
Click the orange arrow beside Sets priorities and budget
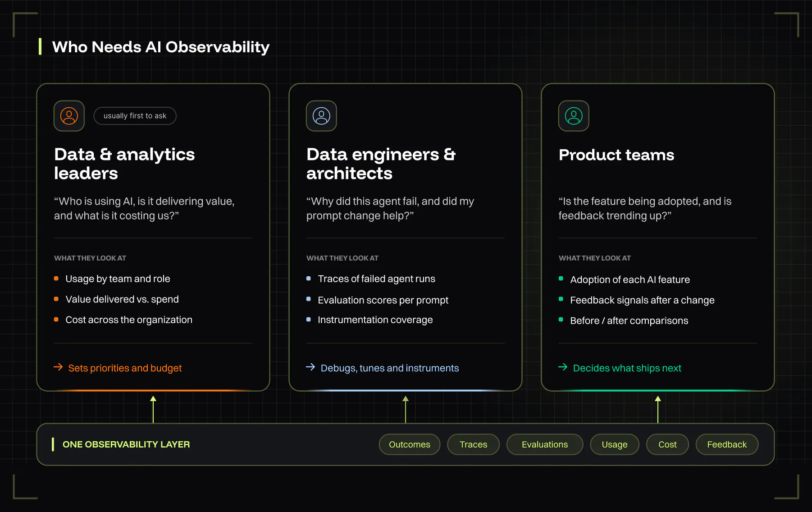(x=58, y=367)
